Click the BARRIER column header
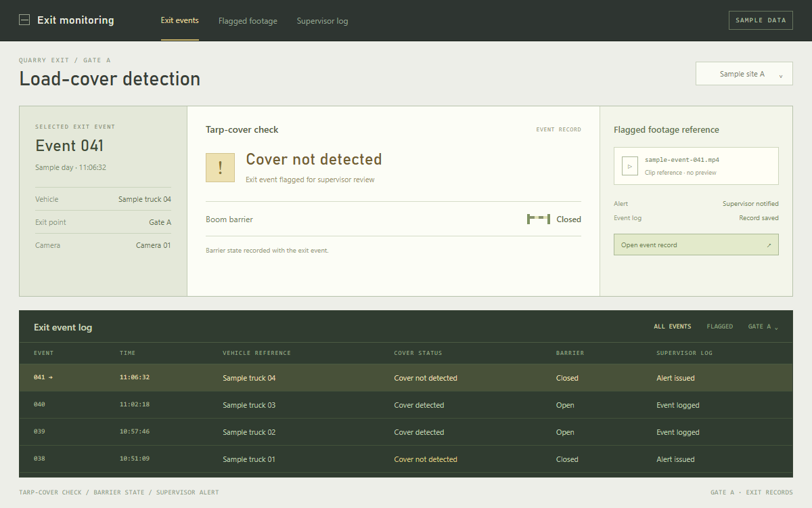812x508 pixels. (570, 353)
